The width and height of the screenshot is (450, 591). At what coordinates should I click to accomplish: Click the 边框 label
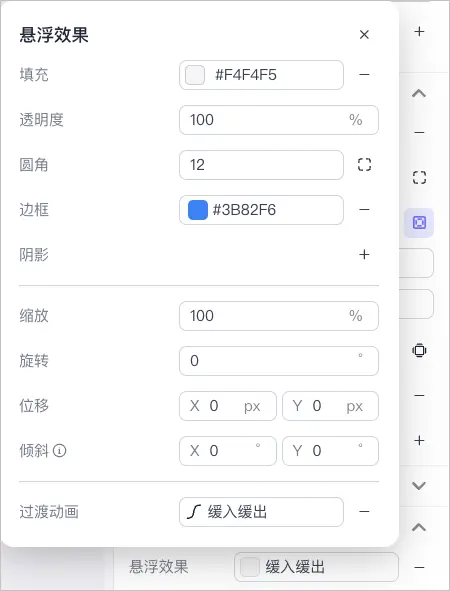click(34, 210)
